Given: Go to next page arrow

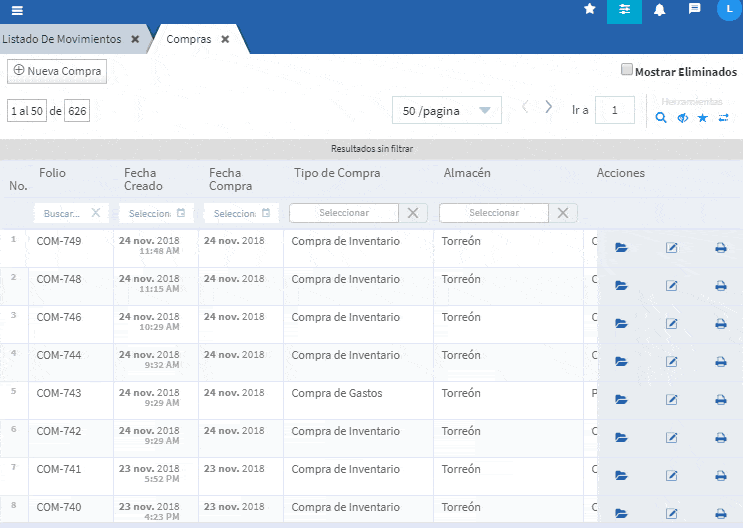Looking at the screenshot, I should pyautogui.click(x=548, y=107).
